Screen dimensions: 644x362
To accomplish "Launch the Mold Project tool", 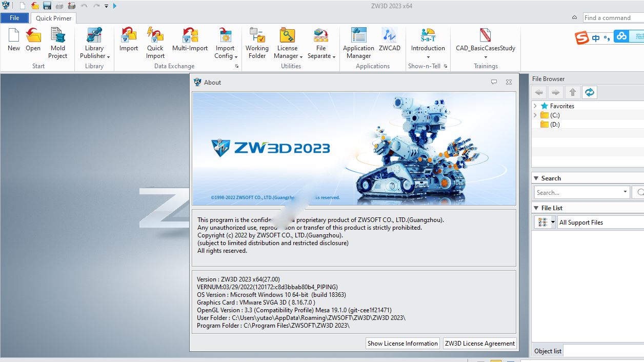I will 58,44.
